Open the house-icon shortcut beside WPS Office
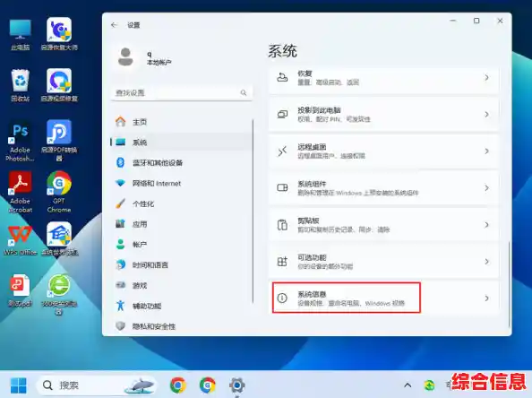The image size is (532, 398). point(59,239)
